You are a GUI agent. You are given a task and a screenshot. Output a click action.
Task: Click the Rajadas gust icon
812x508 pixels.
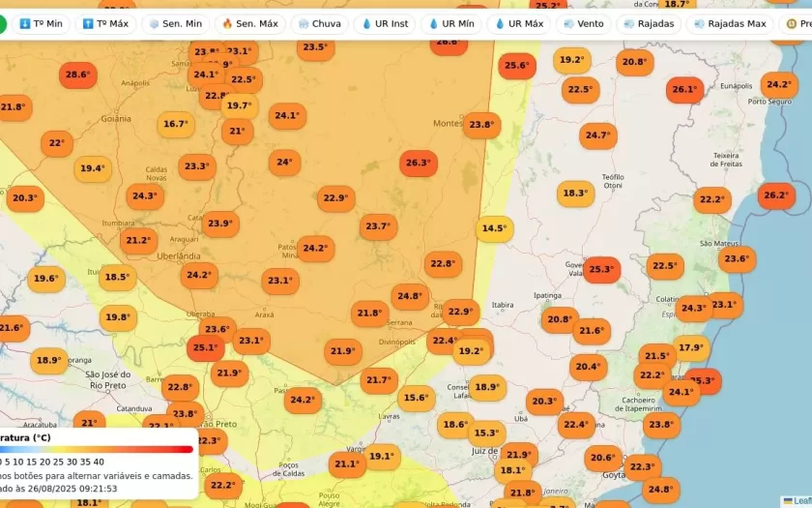point(629,23)
